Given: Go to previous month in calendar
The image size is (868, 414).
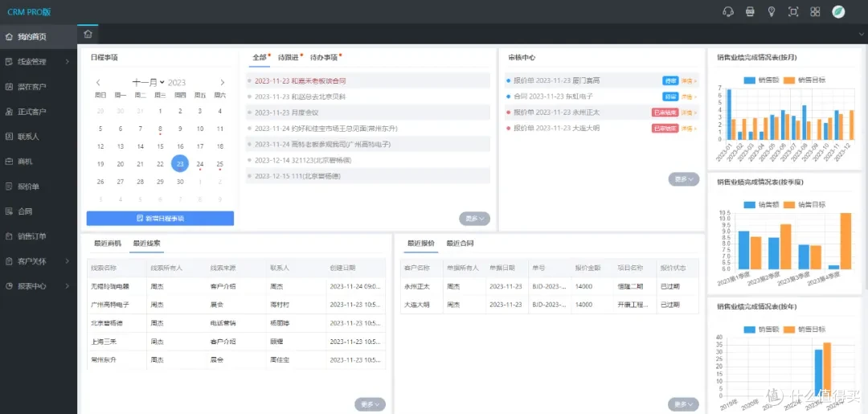Looking at the screenshot, I should click(99, 83).
